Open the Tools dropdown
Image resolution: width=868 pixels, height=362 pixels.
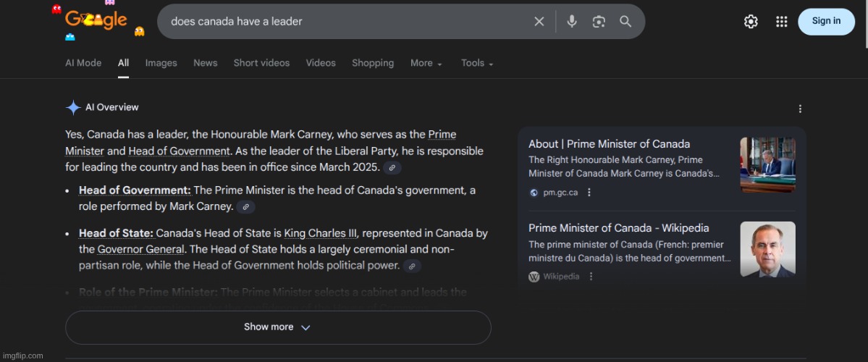(477, 63)
